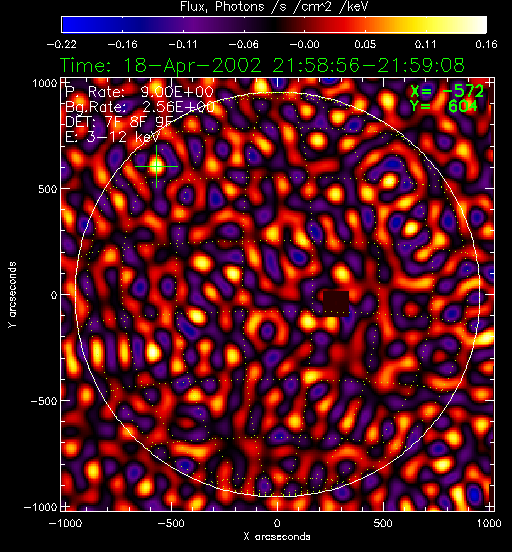Click the Bg.Rate 2.56E+00 label

[140, 107]
